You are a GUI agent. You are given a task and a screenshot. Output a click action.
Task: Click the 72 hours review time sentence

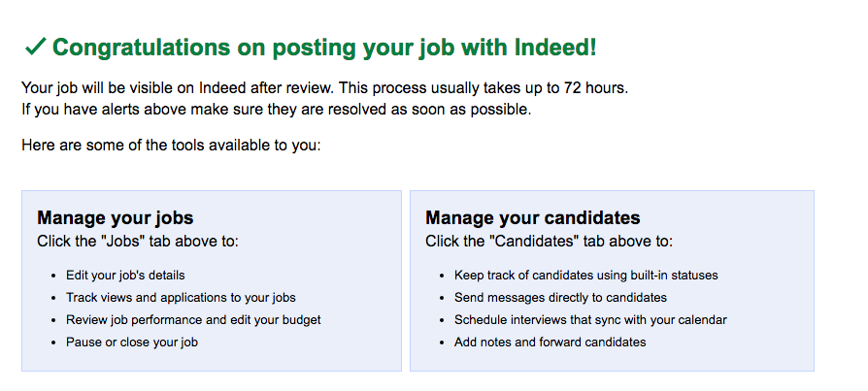point(325,88)
